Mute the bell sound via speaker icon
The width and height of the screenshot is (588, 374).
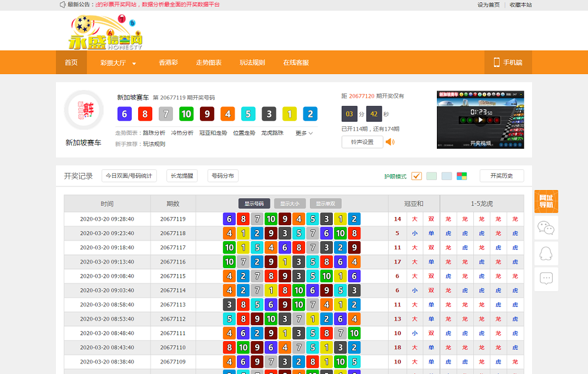click(390, 142)
